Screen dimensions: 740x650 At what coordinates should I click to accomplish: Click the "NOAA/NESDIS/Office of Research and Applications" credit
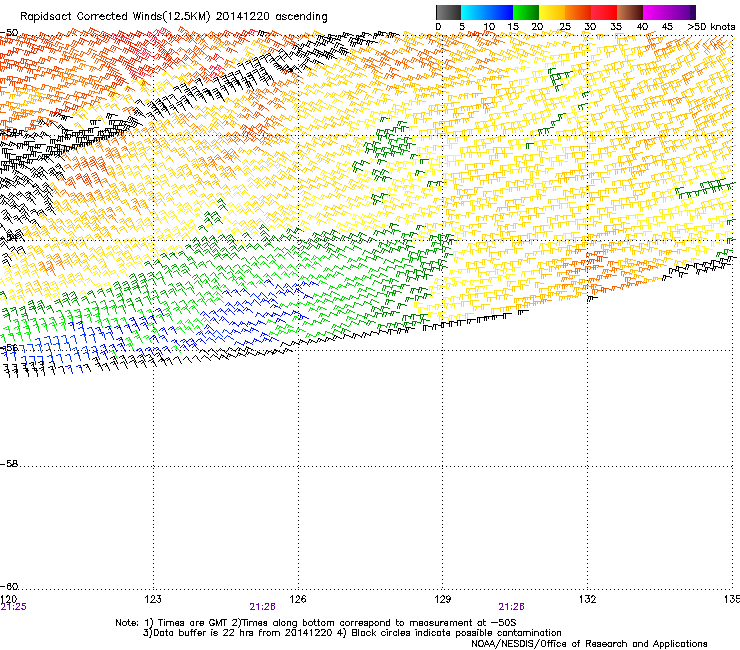pyautogui.click(x=589, y=644)
